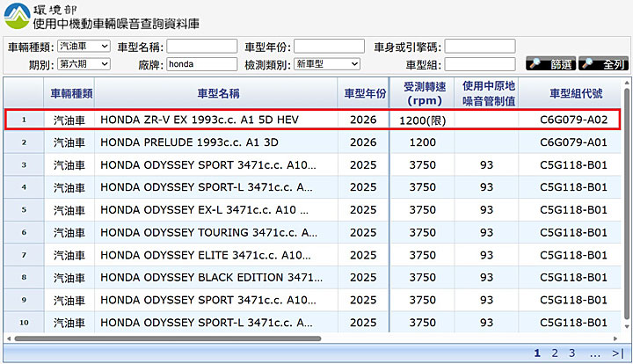Click the 廠牌 field containing honda
Image resolution: width=633 pixels, height=364 pixels.
click(201, 64)
